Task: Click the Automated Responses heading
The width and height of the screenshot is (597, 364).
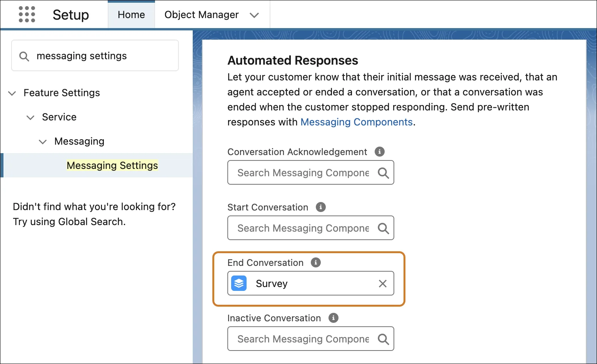Action: [x=293, y=60]
